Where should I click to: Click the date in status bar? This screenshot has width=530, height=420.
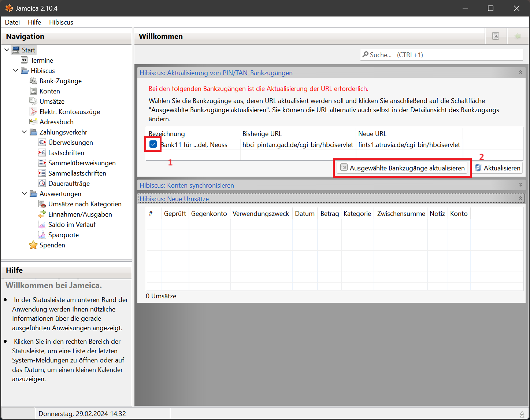tap(82, 413)
